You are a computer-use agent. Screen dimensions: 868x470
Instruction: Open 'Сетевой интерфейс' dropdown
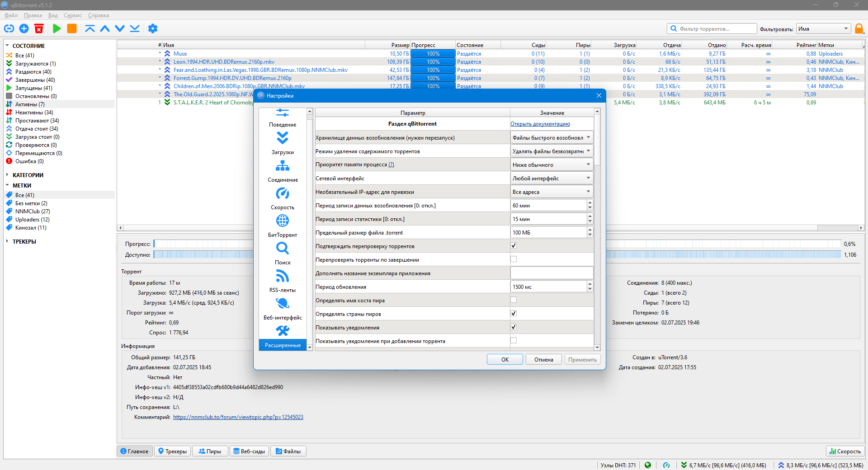[x=552, y=179]
